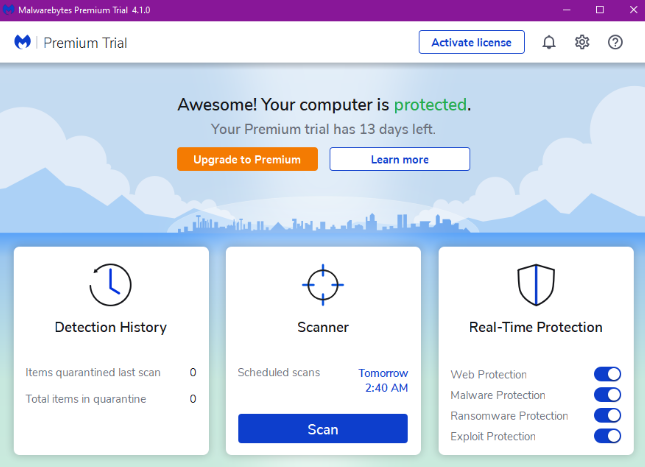Open the Scanner card title
This screenshot has height=467, width=645.
click(323, 328)
